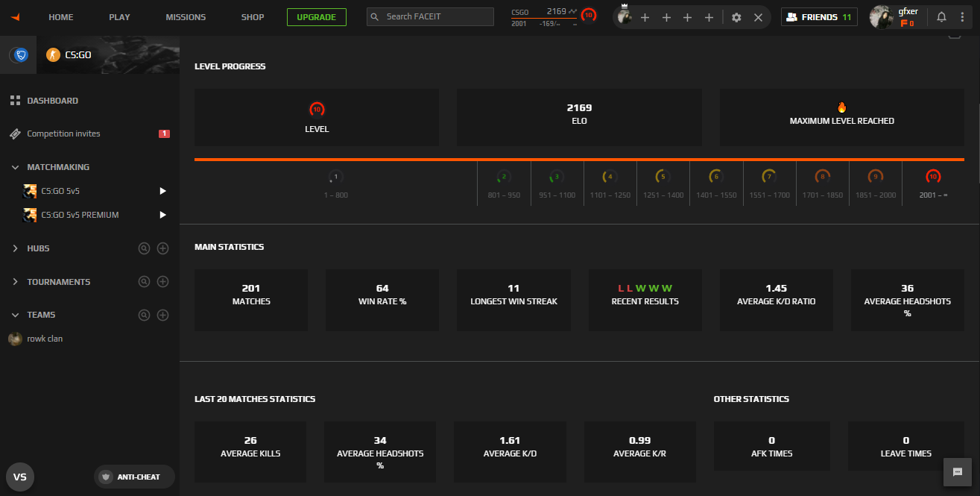Click the level 10 badge in top bar
This screenshot has height=496, width=980.
coord(589,15)
